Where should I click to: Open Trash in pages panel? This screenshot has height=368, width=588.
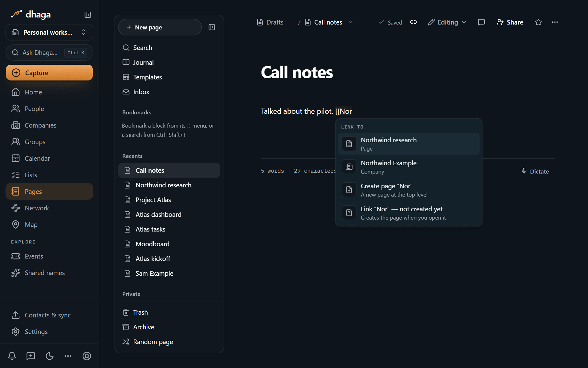(x=169, y=312)
